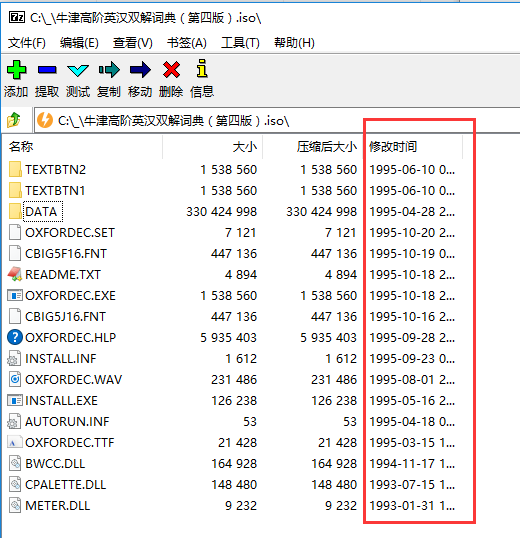Viewport: 520px width, 538px height.
Task: Click the OXFORDEC.TTF font file icon
Action: click(x=15, y=443)
